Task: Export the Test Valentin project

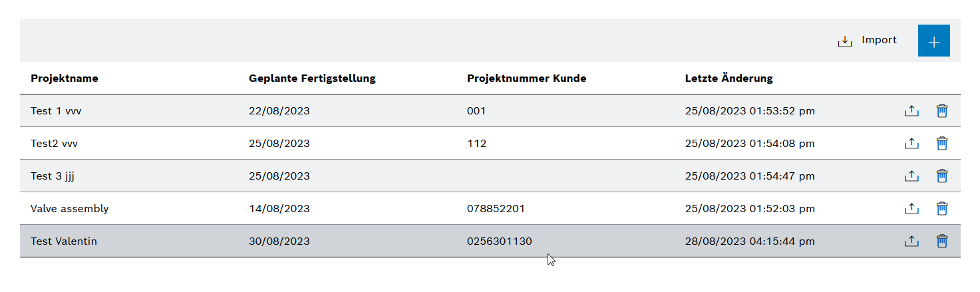Action: 911,241
